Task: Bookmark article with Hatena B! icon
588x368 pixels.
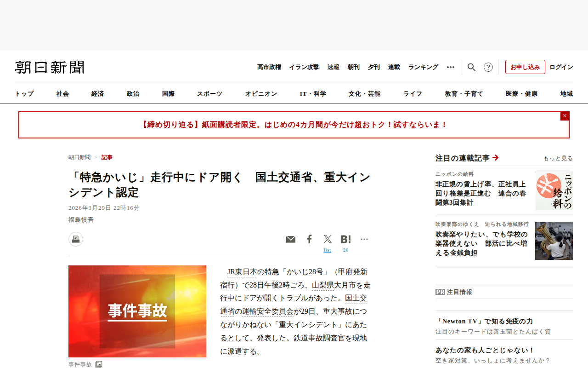Action: (x=346, y=239)
